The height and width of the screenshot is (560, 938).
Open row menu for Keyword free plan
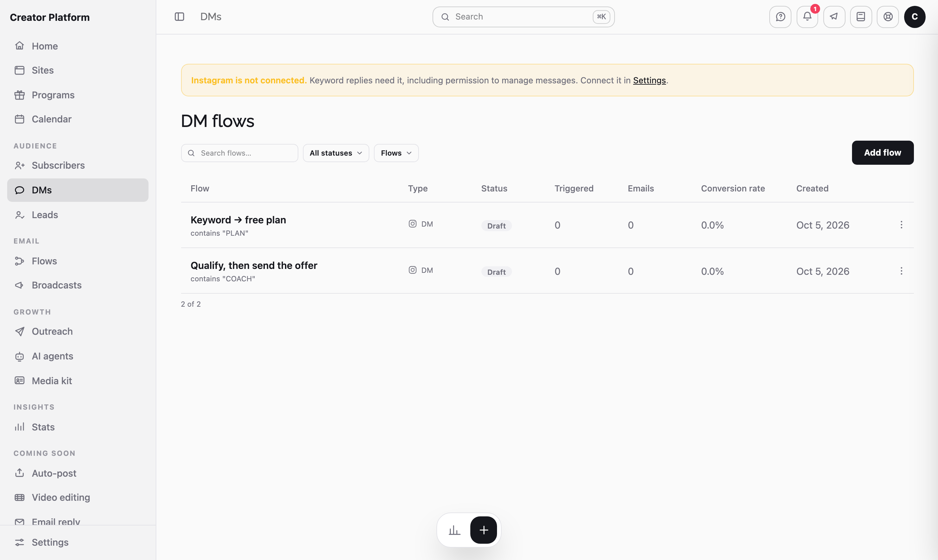tap(901, 225)
